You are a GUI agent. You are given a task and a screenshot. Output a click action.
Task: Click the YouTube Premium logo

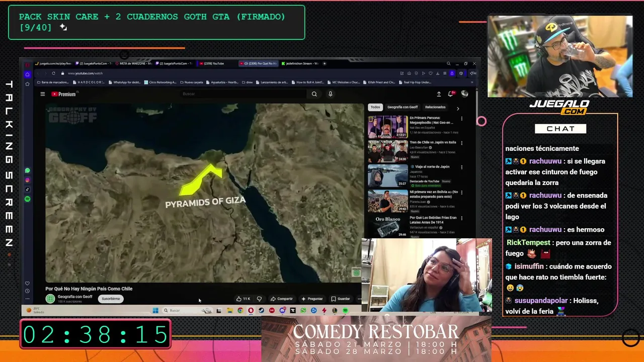pyautogui.click(x=64, y=94)
